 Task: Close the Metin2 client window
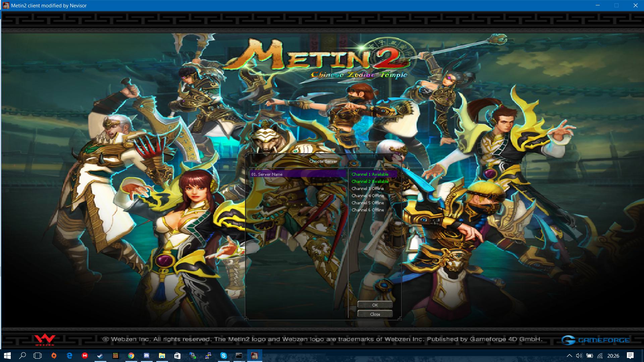[635, 5]
